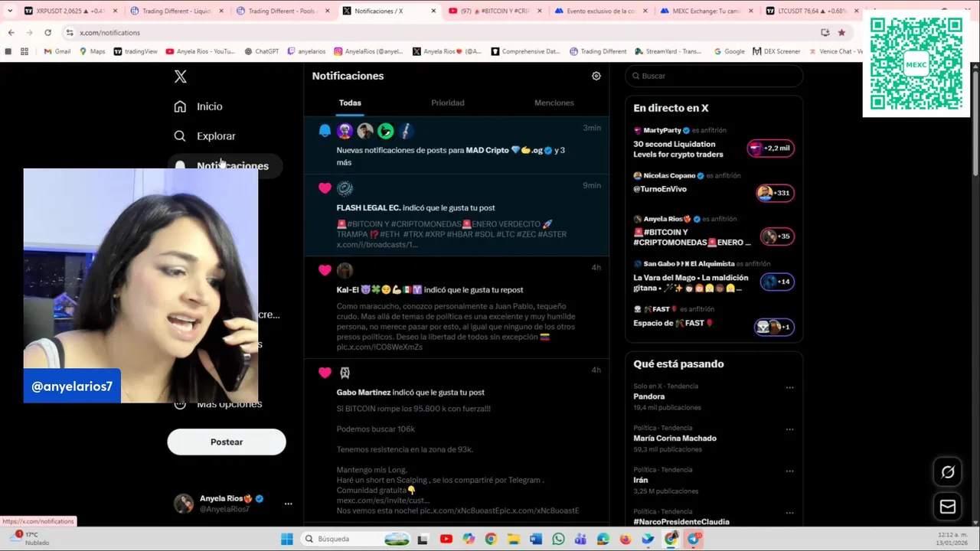Open Chrome tab search dropdown arrow
This screenshot has height=551, width=980.
click(9, 11)
